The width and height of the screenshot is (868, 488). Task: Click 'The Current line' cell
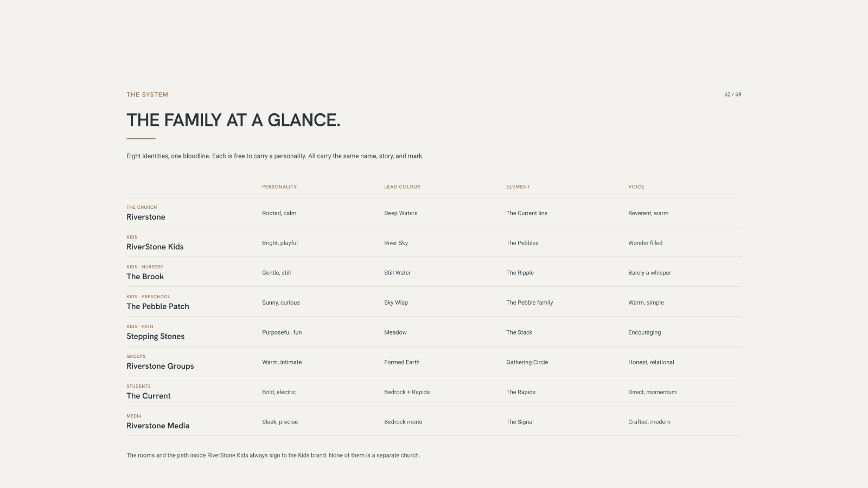527,213
